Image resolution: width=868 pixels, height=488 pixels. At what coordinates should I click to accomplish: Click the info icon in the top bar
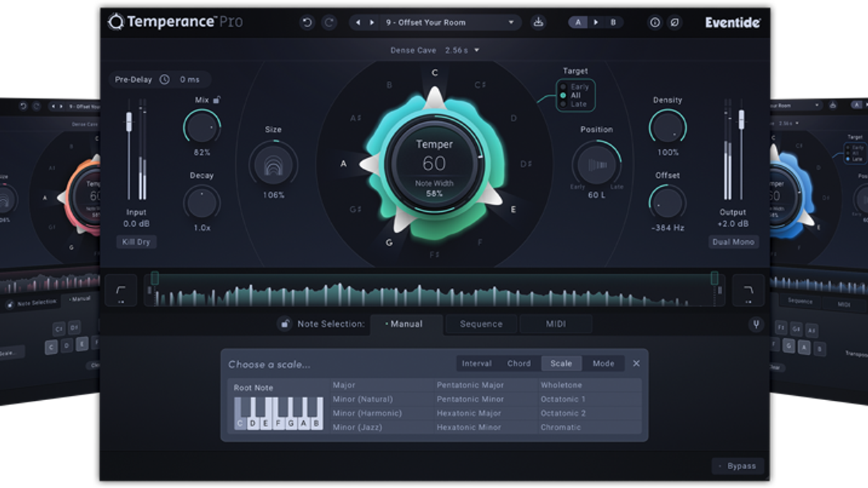click(x=654, y=22)
